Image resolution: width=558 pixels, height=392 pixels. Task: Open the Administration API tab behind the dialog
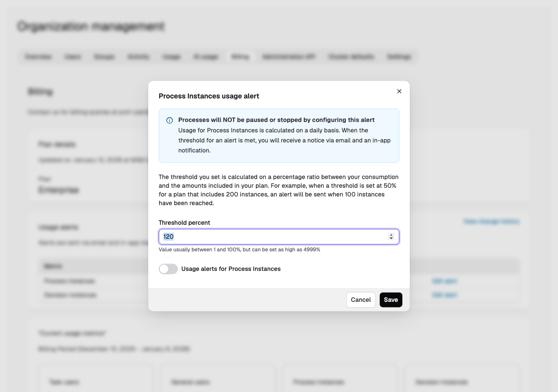tap(289, 57)
